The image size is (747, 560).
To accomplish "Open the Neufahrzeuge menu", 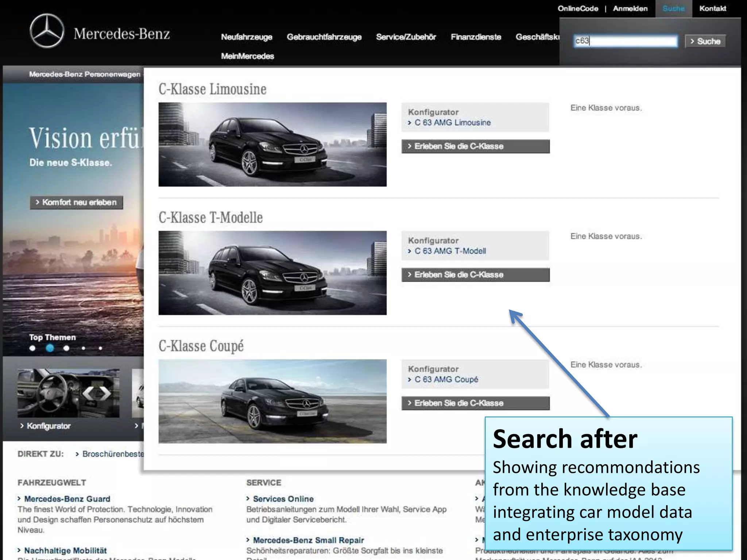I will (x=247, y=37).
